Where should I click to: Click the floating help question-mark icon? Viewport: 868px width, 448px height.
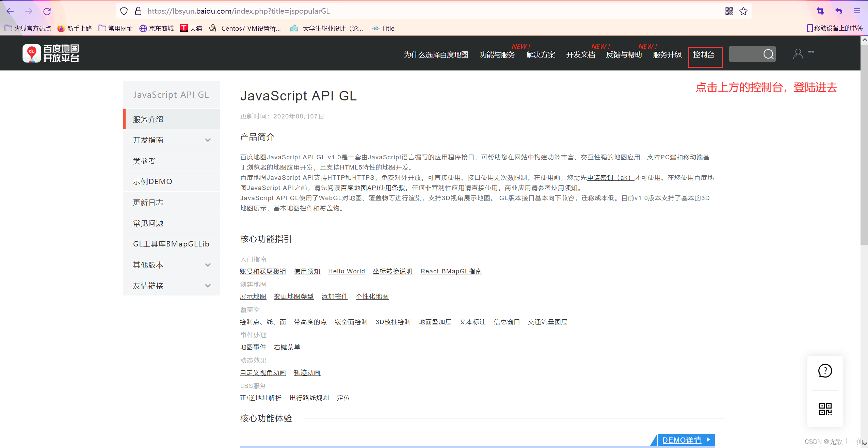(825, 371)
